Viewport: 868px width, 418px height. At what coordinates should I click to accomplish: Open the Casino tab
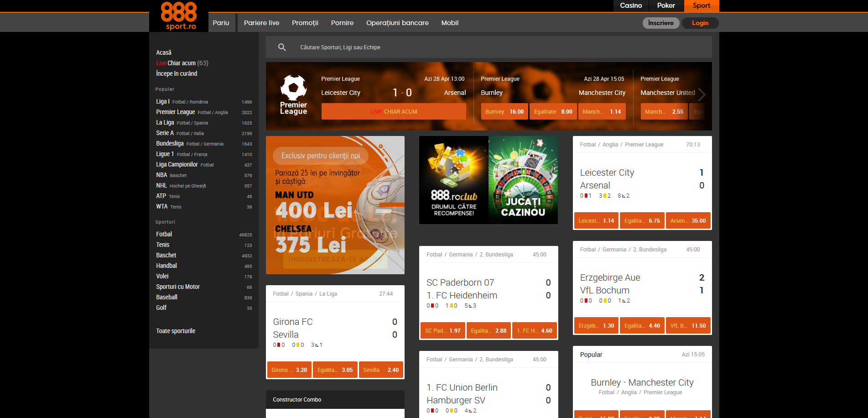(x=631, y=5)
